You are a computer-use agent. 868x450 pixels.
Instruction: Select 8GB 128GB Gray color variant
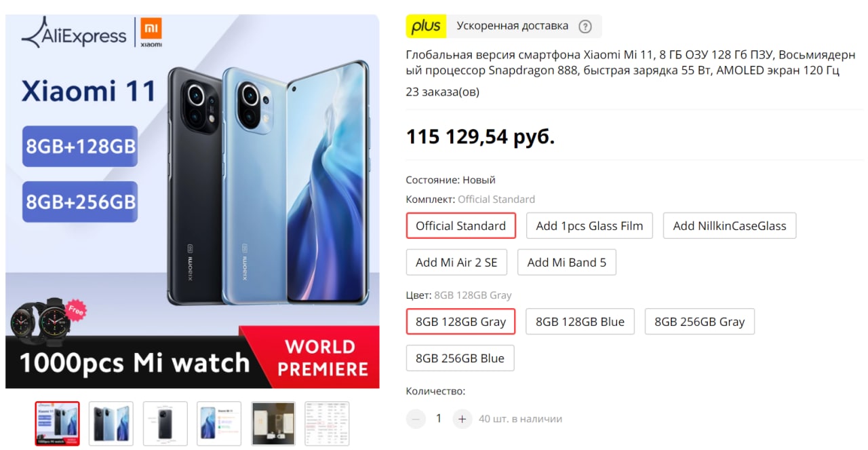[461, 322]
